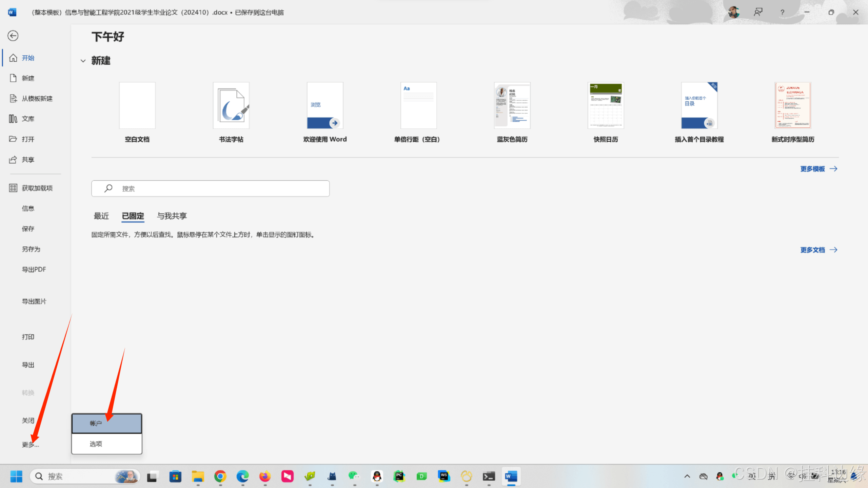The height and width of the screenshot is (488, 868).
Task: Select New from Template (从模板新建) icon
Action: tap(13, 99)
